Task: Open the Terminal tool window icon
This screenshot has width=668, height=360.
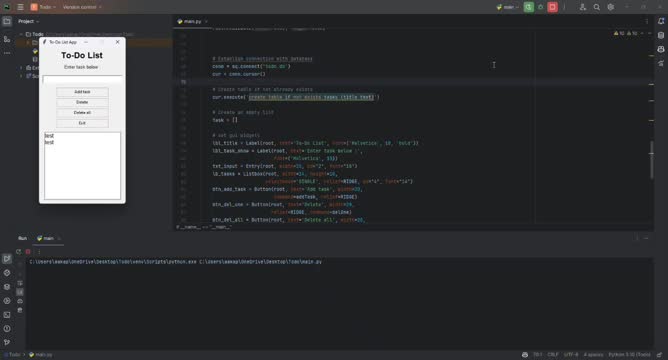Action: click(x=7, y=315)
